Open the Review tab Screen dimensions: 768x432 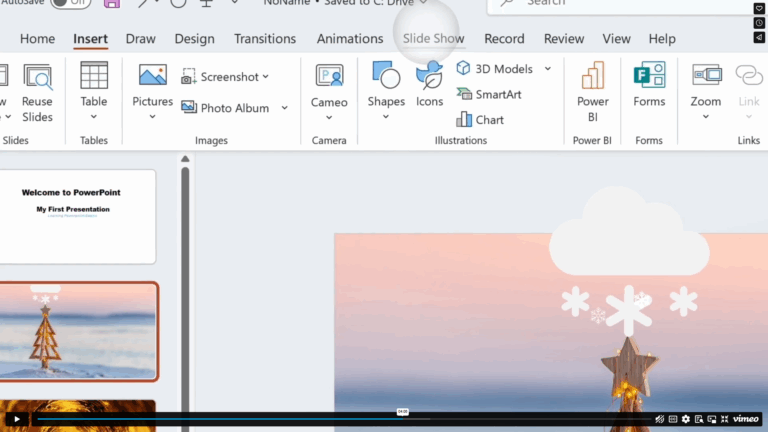564,39
